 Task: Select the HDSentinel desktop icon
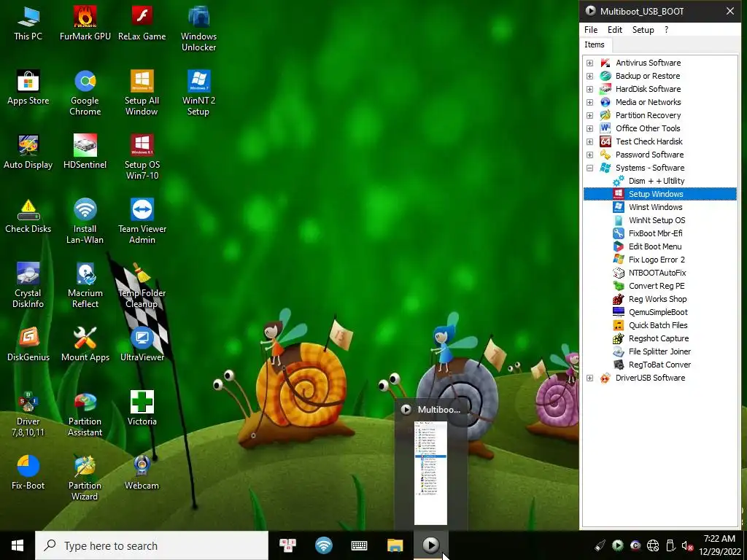pyautogui.click(x=85, y=152)
